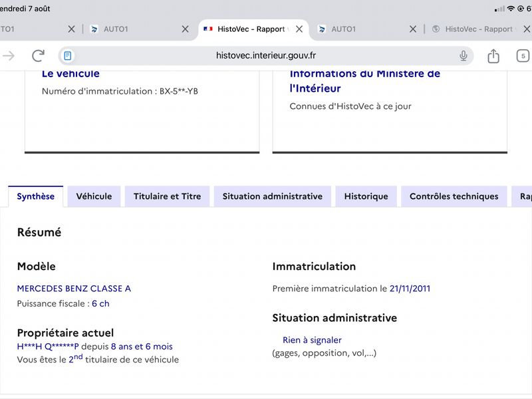Switch to the greyed HistoVec - Rapport browser tab
Image resolution: width=532 pixels, height=399 pixels.
pos(478,29)
